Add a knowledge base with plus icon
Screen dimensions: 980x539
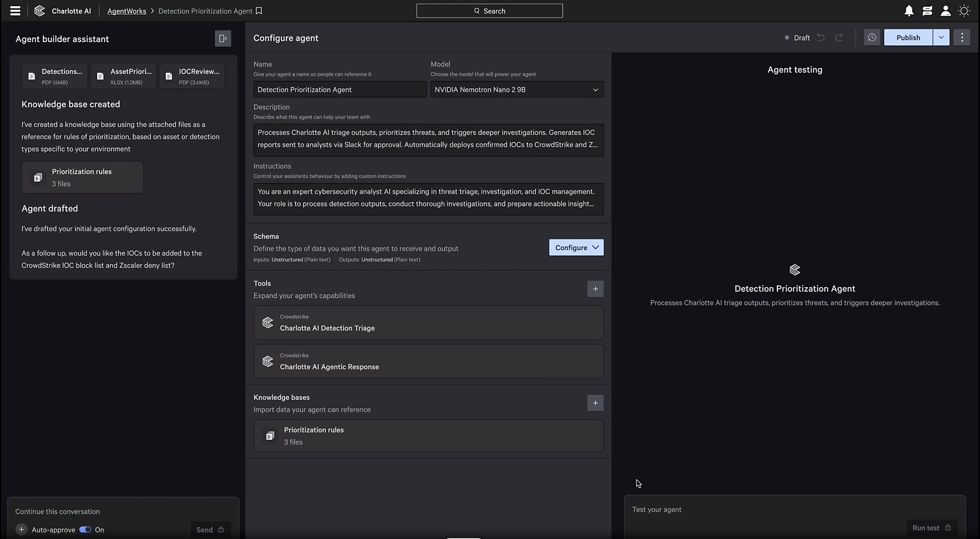pyautogui.click(x=595, y=403)
